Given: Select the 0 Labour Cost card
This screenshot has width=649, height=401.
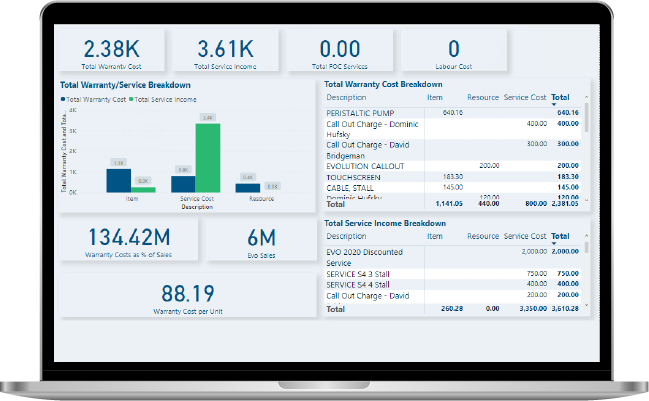Looking at the screenshot, I should [x=454, y=50].
